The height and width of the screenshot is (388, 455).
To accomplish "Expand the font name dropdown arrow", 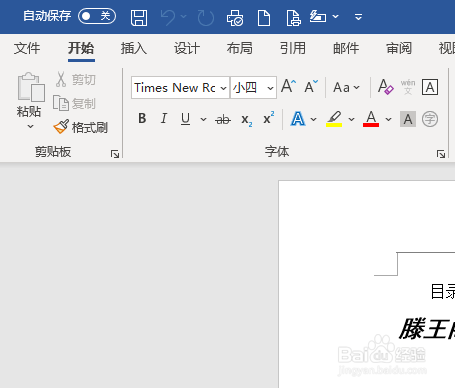I will coord(223,88).
